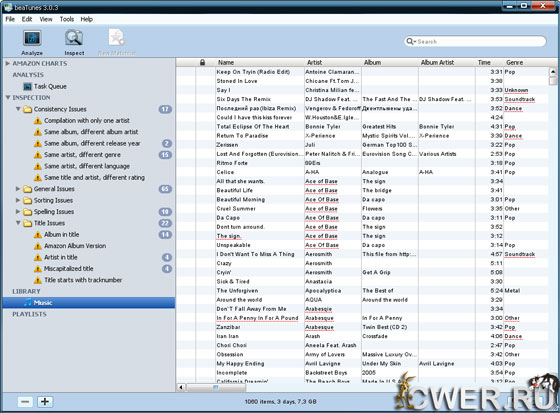Select song 'Total Eclipse Of The Heart'
Image resolution: width=560 pixels, height=413 pixels.
(253, 126)
